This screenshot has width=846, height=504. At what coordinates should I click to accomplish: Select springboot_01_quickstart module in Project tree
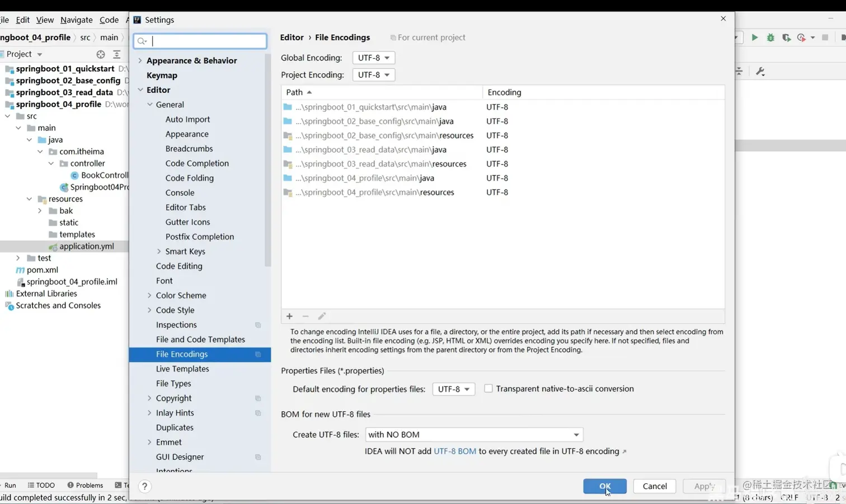coord(65,68)
